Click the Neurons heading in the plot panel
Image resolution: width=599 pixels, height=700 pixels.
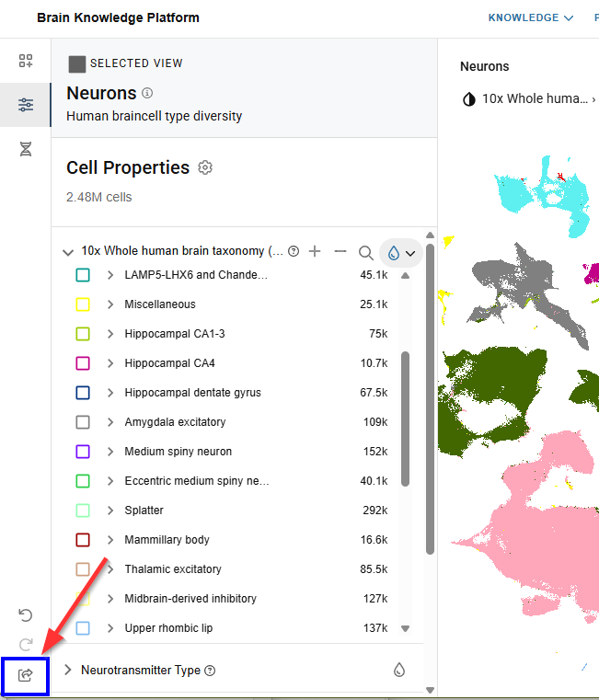coord(485,66)
